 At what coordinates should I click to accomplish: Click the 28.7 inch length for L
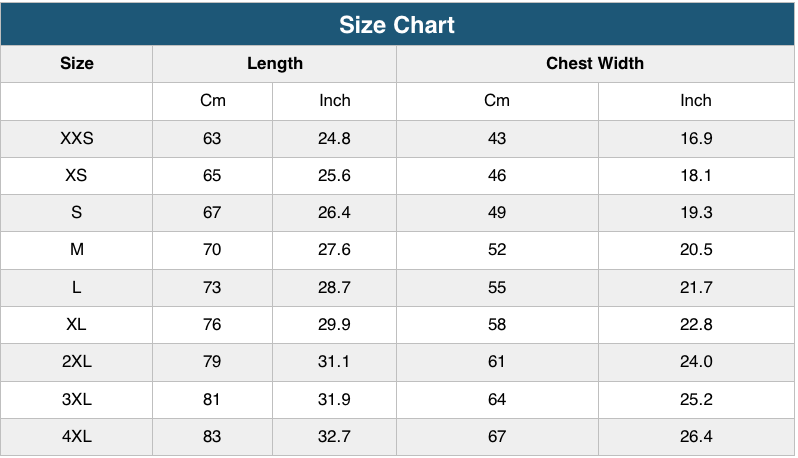pyautogui.click(x=334, y=288)
